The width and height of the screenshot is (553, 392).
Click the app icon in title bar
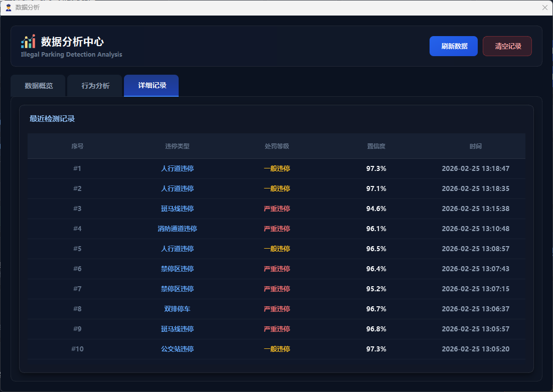9,8
